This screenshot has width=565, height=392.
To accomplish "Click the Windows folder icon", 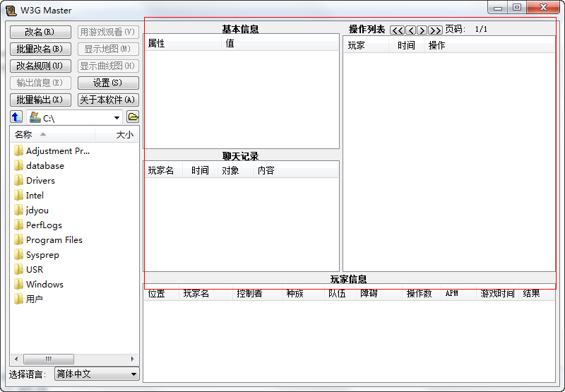I will pos(19,284).
